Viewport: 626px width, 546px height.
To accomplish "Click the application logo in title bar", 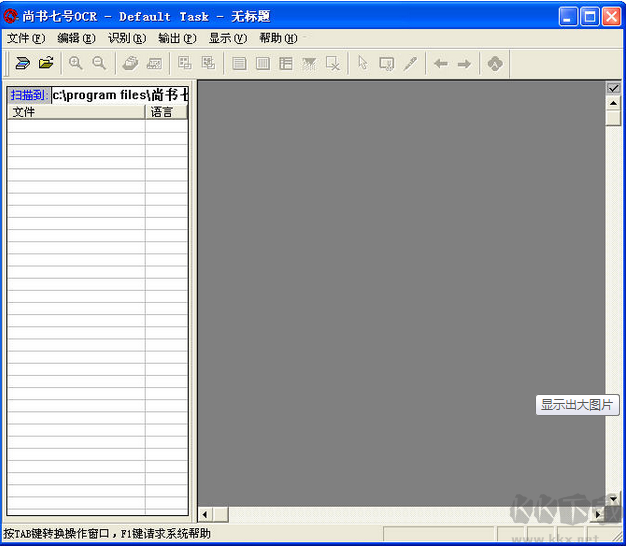I will pyautogui.click(x=11, y=16).
